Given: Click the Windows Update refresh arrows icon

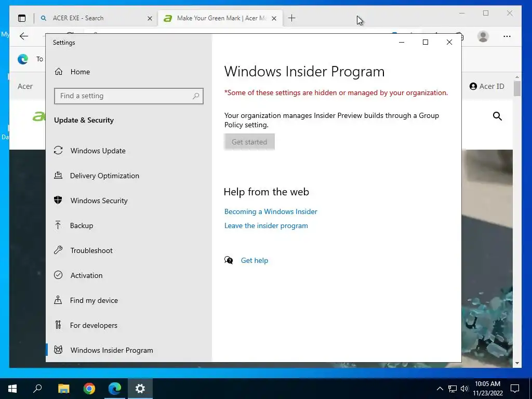Looking at the screenshot, I should tap(58, 150).
